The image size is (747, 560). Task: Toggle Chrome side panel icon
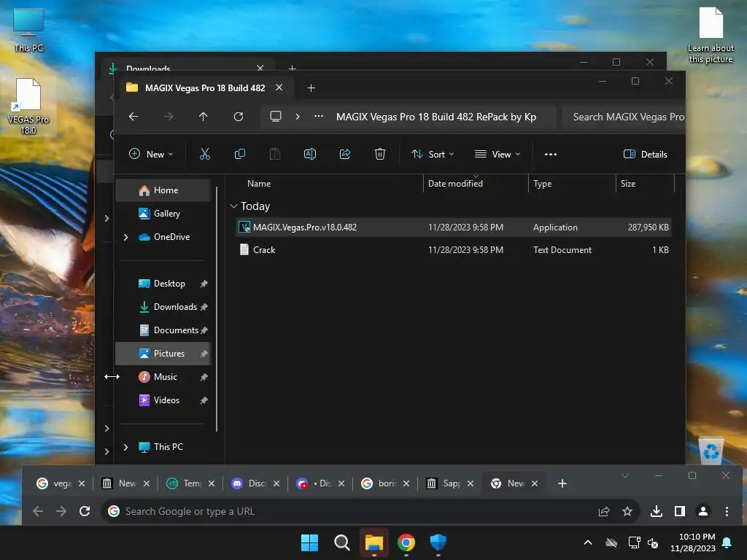680,511
